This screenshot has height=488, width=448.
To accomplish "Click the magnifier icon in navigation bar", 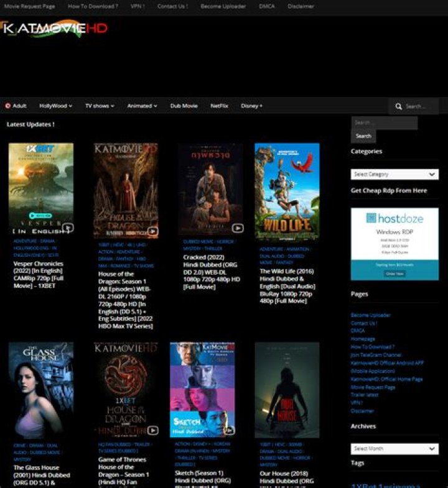I will (398, 106).
